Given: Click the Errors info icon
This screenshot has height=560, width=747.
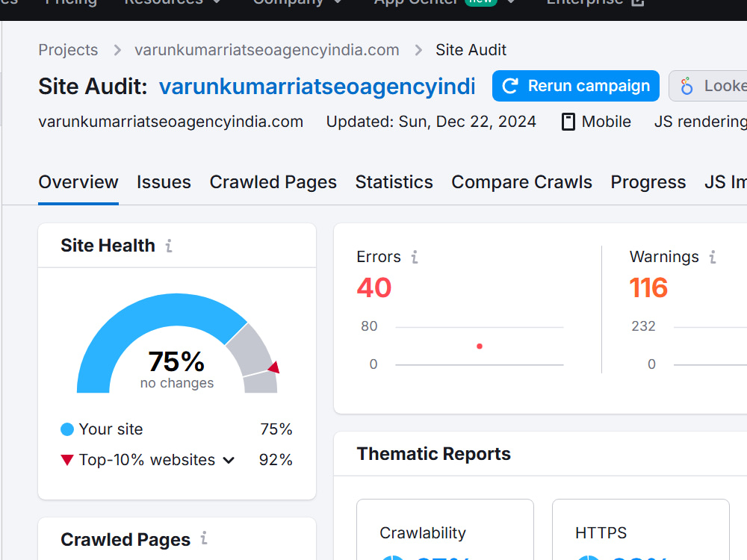Looking at the screenshot, I should [415, 257].
